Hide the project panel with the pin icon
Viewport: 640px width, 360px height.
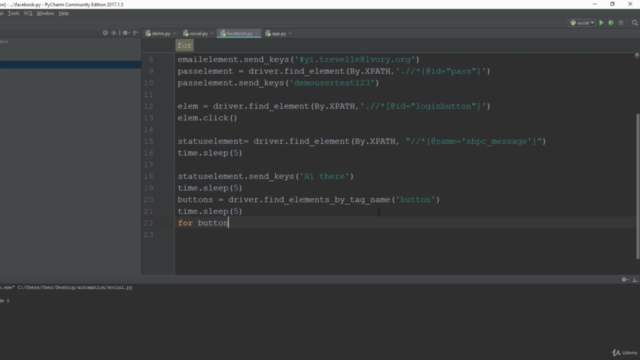pos(136,33)
